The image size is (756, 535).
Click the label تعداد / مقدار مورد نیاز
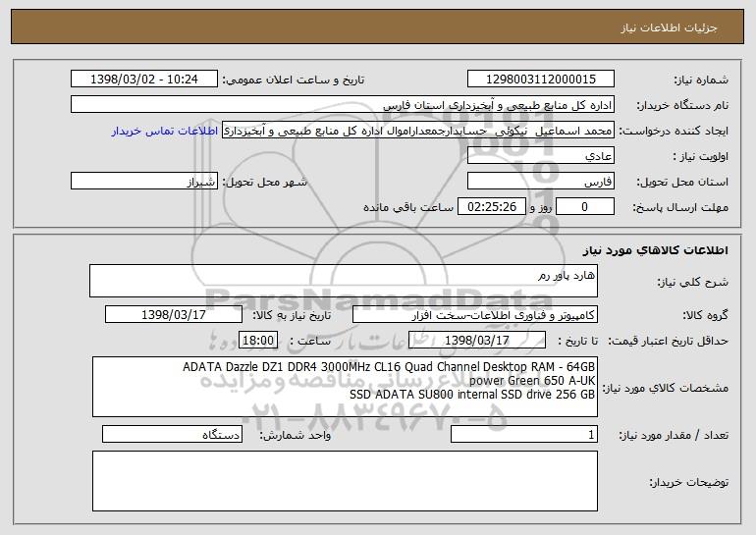[674, 436]
